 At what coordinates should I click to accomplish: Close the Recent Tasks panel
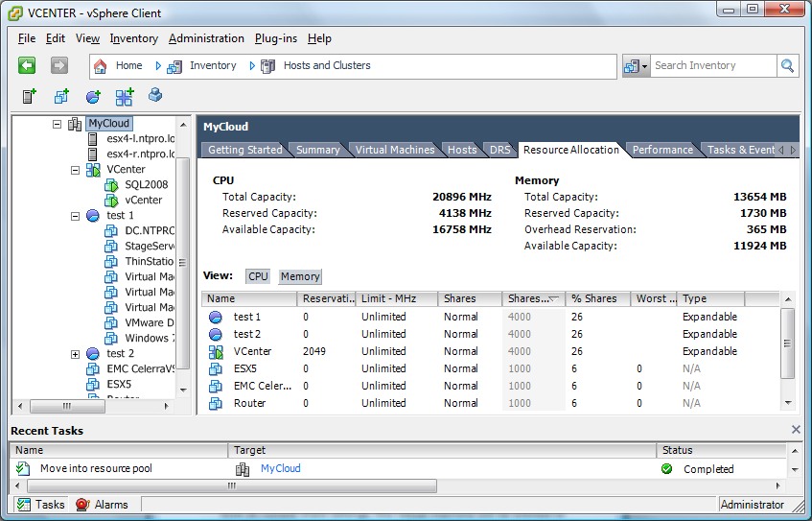coord(796,429)
